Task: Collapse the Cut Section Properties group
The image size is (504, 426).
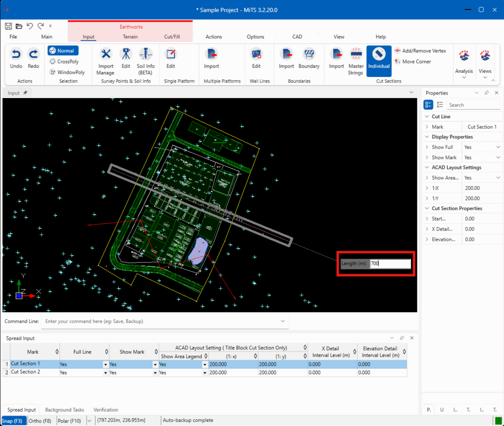Action: pyautogui.click(x=427, y=208)
